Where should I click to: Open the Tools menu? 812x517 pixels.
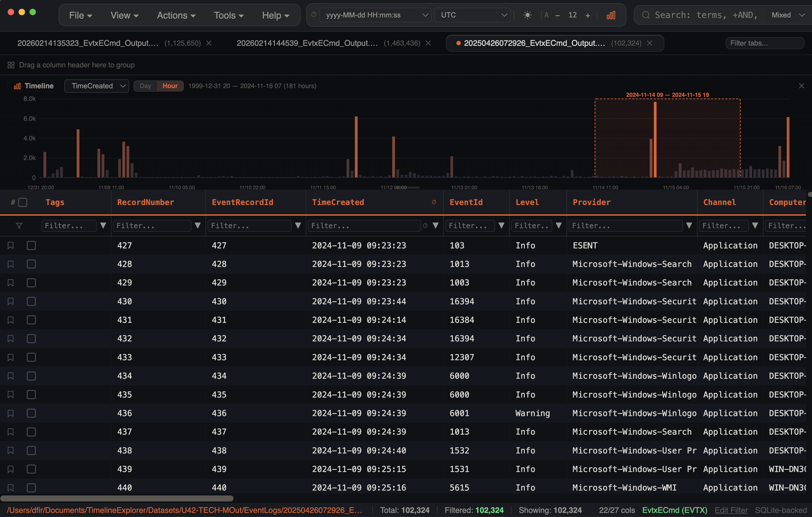(228, 15)
